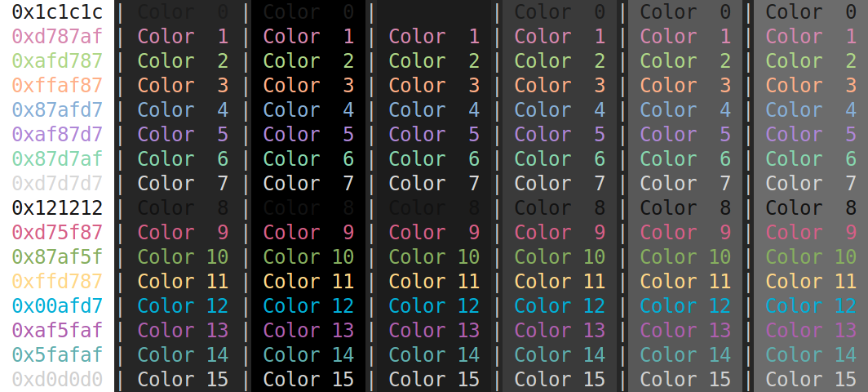Viewport: 868px width, 392px height.
Task: Click Color 0 on the lightest gray background
Action: click(811, 12)
